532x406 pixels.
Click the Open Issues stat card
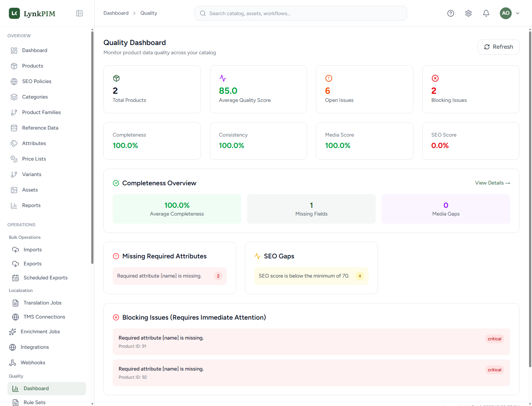(x=365, y=89)
